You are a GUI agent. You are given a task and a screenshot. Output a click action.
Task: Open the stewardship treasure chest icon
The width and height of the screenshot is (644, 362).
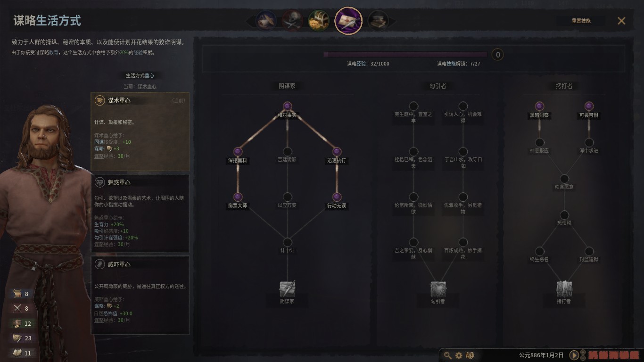[319, 21]
